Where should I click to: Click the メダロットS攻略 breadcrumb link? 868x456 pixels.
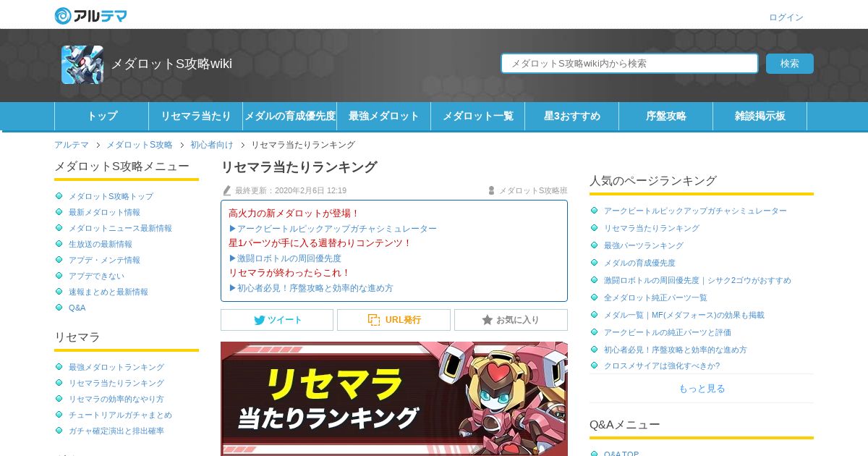click(x=140, y=145)
